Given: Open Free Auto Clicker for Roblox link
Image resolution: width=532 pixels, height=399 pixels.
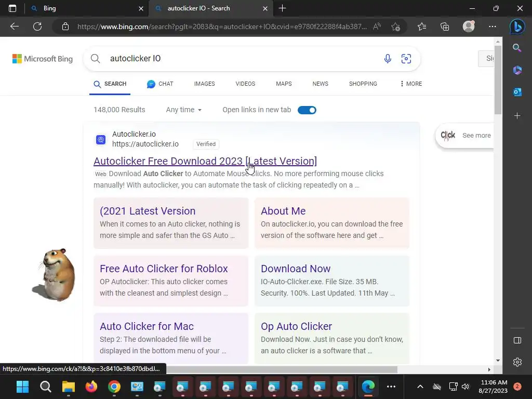Looking at the screenshot, I should point(164,269).
